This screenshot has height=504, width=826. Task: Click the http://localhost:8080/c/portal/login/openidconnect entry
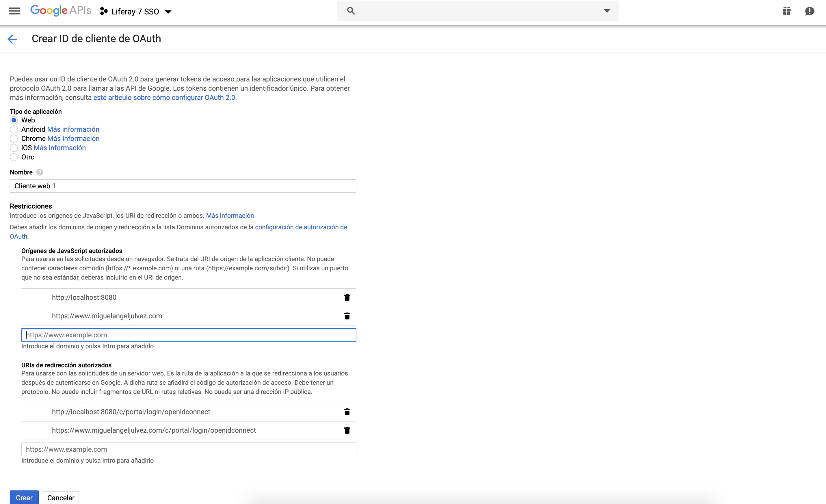pos(131,412)
